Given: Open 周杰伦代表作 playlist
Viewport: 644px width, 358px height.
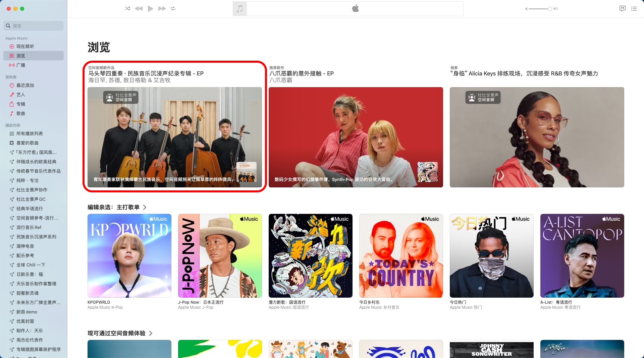Looking at the screenshot, I should pos(34,340).
